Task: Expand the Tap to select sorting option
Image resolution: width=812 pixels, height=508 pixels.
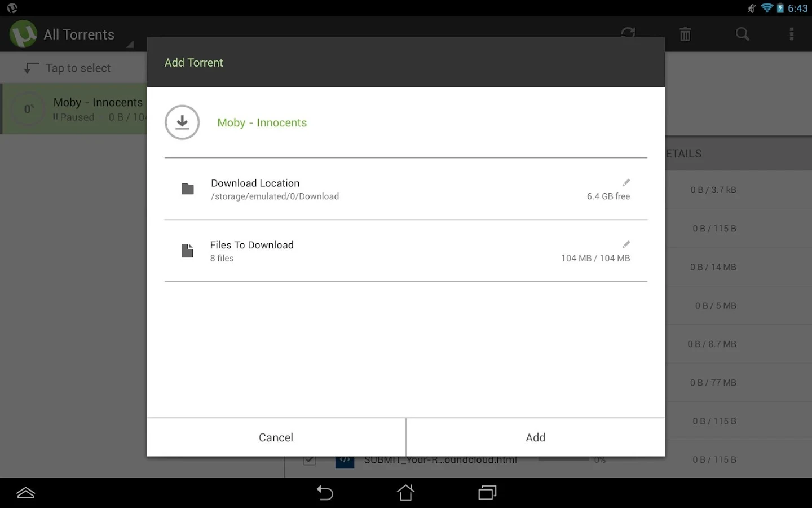Action: click(77, 68)
